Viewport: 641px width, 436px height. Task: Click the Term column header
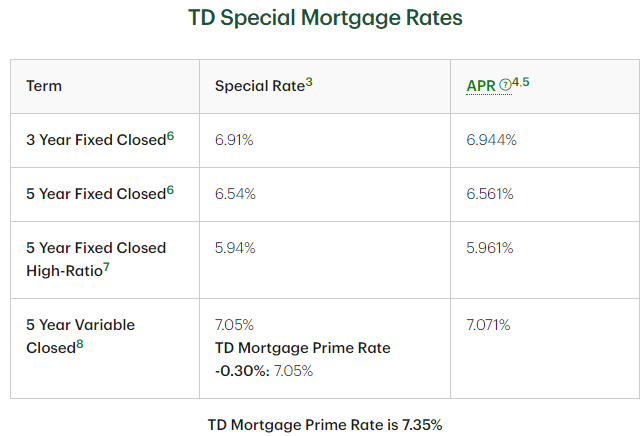point(44,86)
